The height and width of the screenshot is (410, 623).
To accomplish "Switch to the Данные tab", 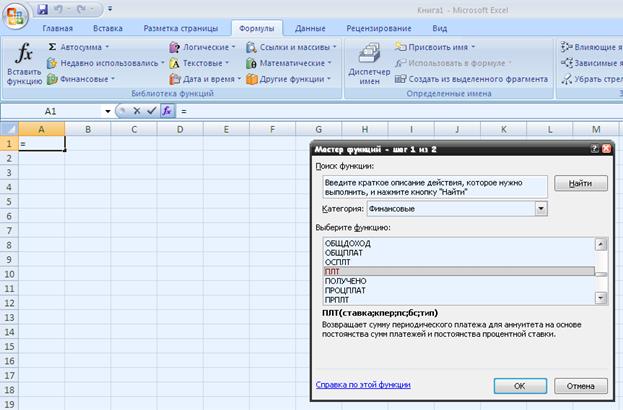I will pyautogui.click(x=310, y=29).
